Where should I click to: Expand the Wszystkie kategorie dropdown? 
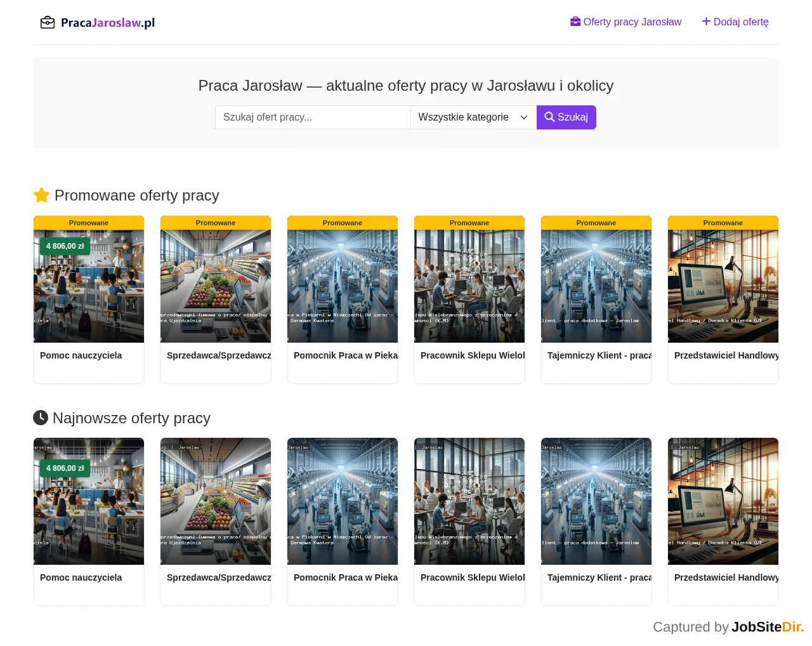point(474,117)
